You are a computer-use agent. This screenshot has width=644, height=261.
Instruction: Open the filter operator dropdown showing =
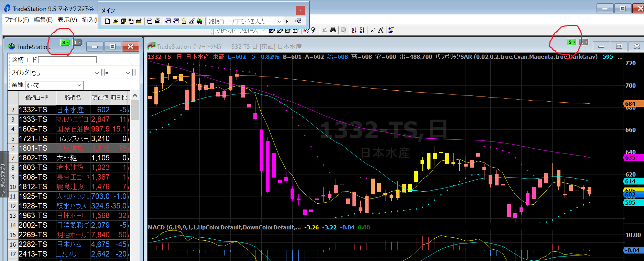118,73
